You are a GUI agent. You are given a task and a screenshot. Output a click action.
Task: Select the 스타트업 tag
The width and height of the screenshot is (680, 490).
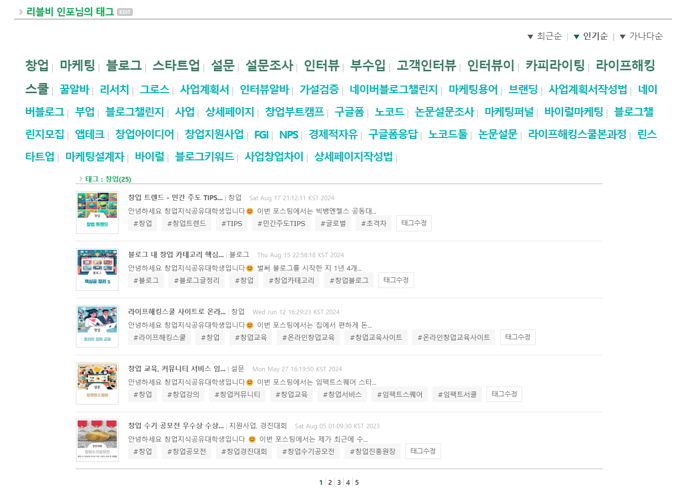coord(176,65)
